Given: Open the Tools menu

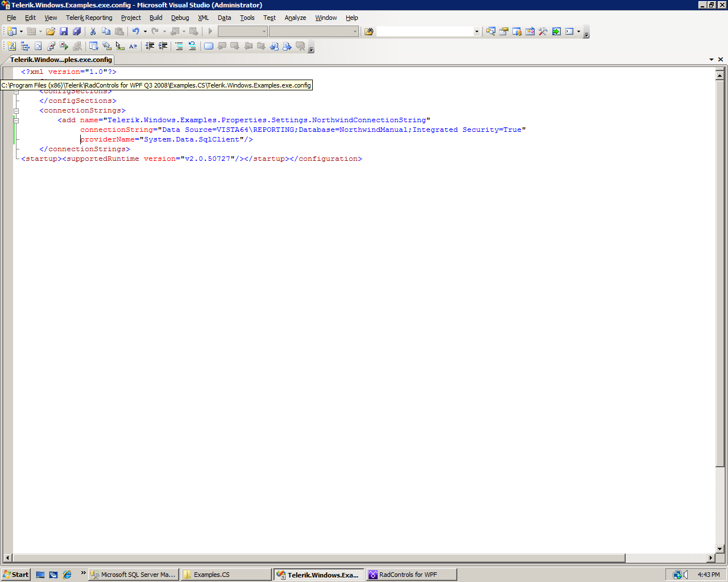Looking at the screenshot, I should 247,18.
